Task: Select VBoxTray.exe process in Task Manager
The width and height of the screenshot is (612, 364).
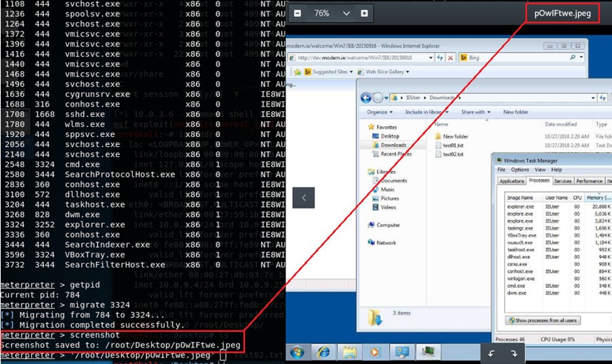Action: 558,236
